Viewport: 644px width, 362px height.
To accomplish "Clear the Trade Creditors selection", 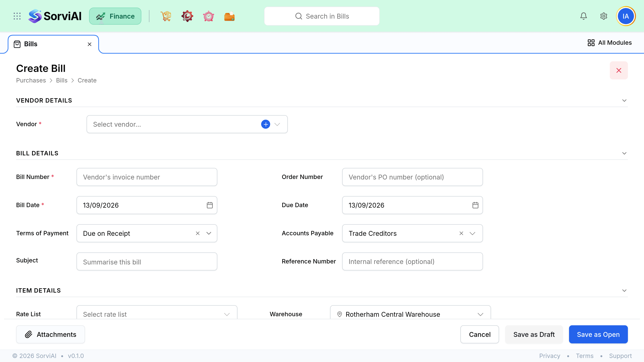I will [461, 233].
